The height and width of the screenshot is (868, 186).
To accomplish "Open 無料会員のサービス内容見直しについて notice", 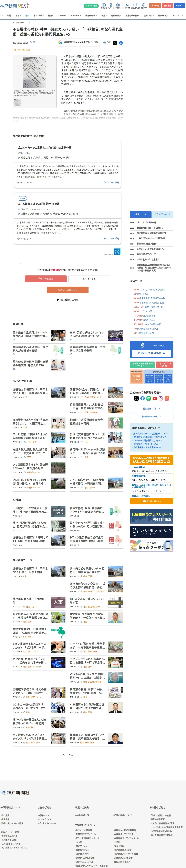I will [151, 434].
